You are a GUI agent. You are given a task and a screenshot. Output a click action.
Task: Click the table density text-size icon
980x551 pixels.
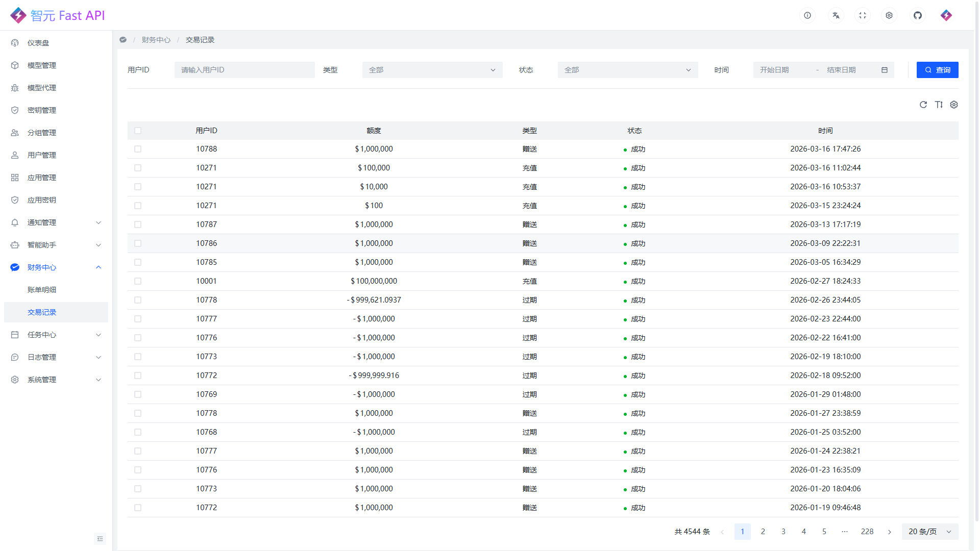tap(938, 105)
